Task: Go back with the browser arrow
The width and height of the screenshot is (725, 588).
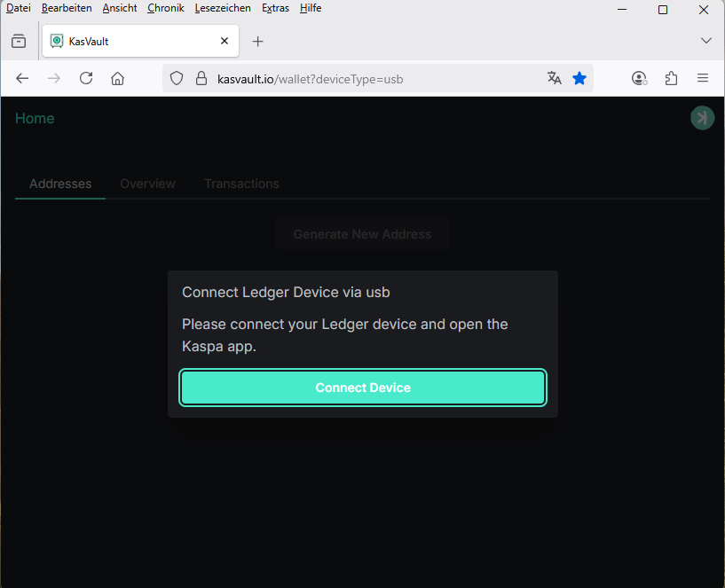Action: [22, 79]
